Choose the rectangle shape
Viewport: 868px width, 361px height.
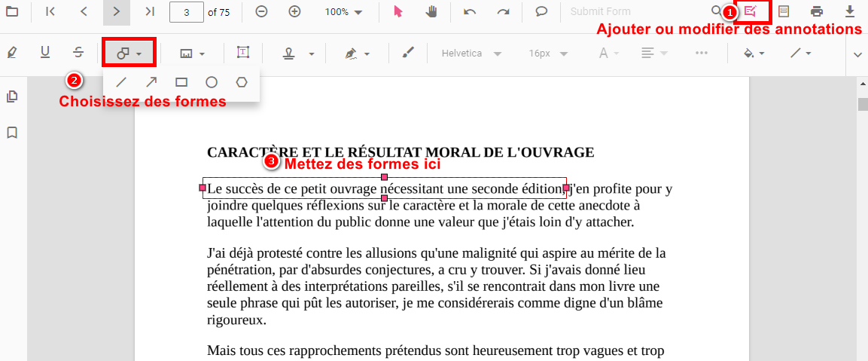click(181, 82)
